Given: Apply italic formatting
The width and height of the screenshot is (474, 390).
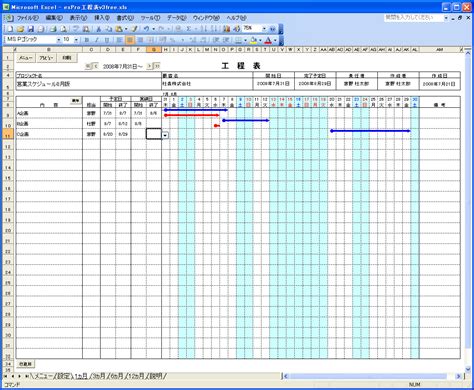Looking at the screenshot, I should click(97, 40).
